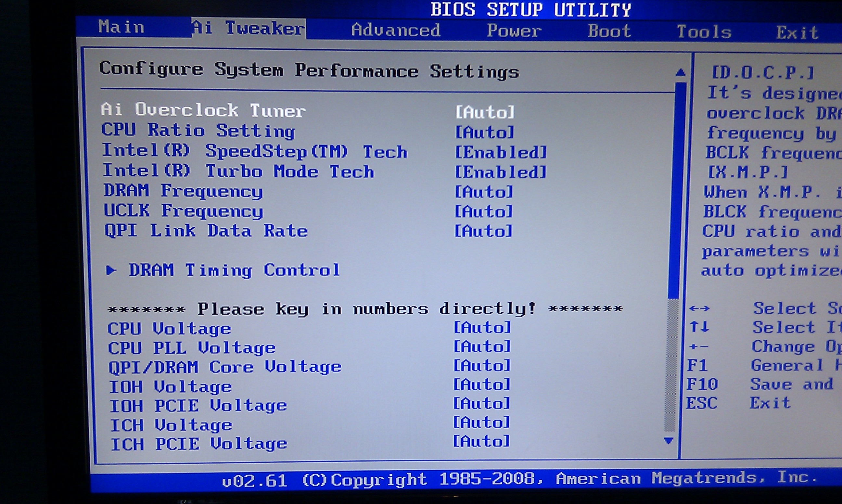Open Ai Overclock Tuner Auto option
The width and height of the screenshot is (842, 504).
pos(485,112)
